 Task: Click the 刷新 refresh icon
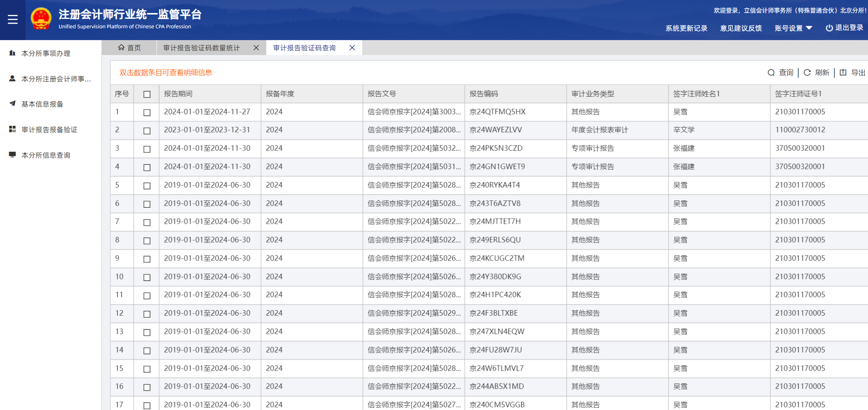[x=807, y=73]
